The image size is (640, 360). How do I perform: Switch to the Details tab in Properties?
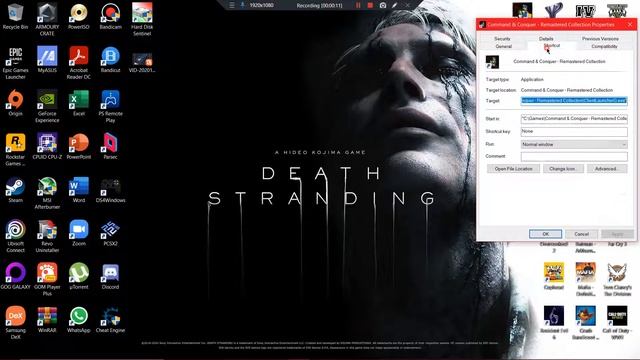(546, 38)
